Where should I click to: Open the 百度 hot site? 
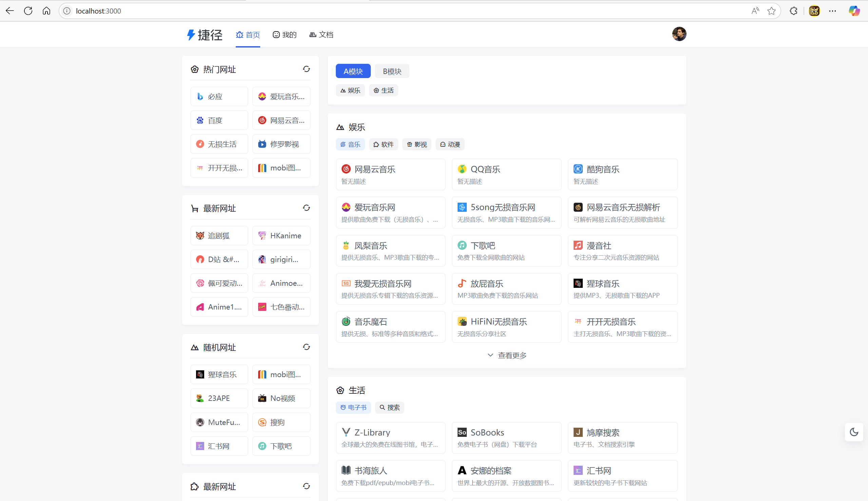219,120
